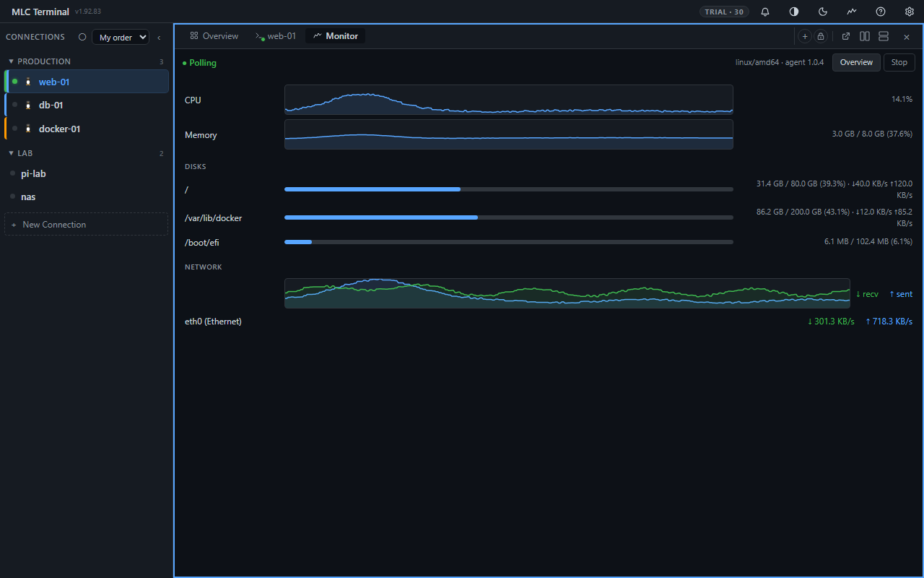Image resolution: width=924 pixels, height=578 pixels.
Task: Stop the monitor polling
Action: point(899,62)
